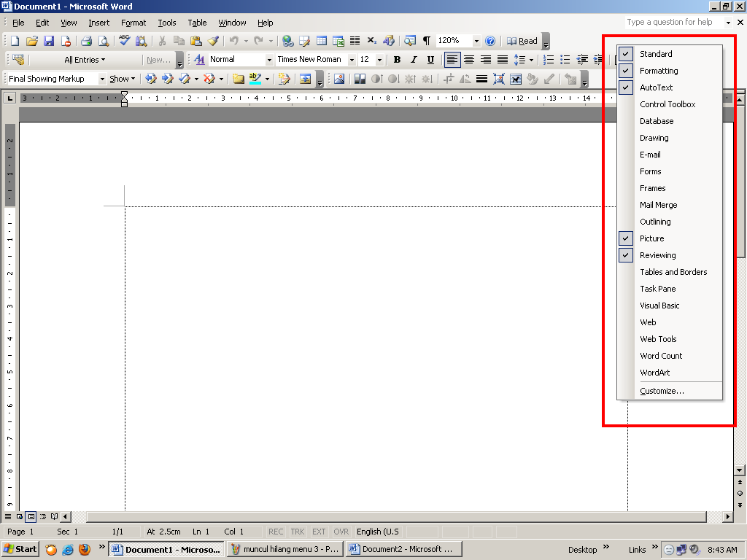Click the vertical scrollbar down arrow
This screenshot has width=747, height=560.
coord(740,470)
